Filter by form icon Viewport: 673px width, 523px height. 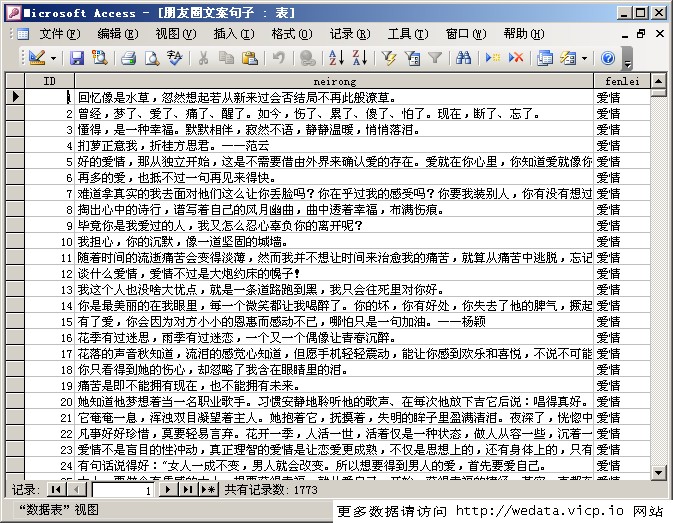412,57
